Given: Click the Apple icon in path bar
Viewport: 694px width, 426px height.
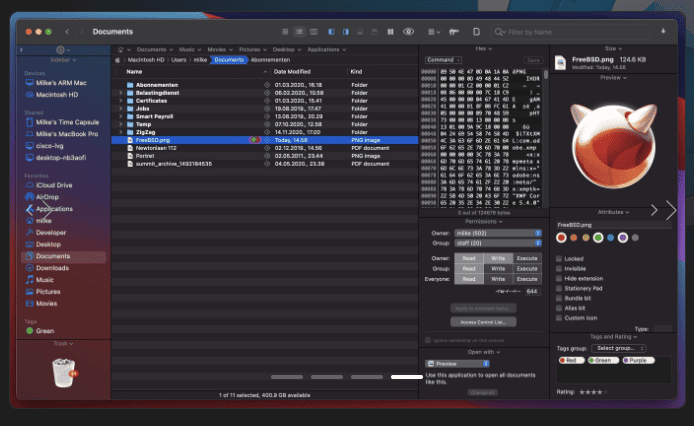Looking at the screenshot, I should pos(118,60).
